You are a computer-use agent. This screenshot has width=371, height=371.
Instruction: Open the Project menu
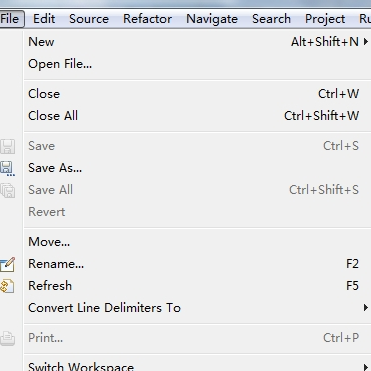325,19
